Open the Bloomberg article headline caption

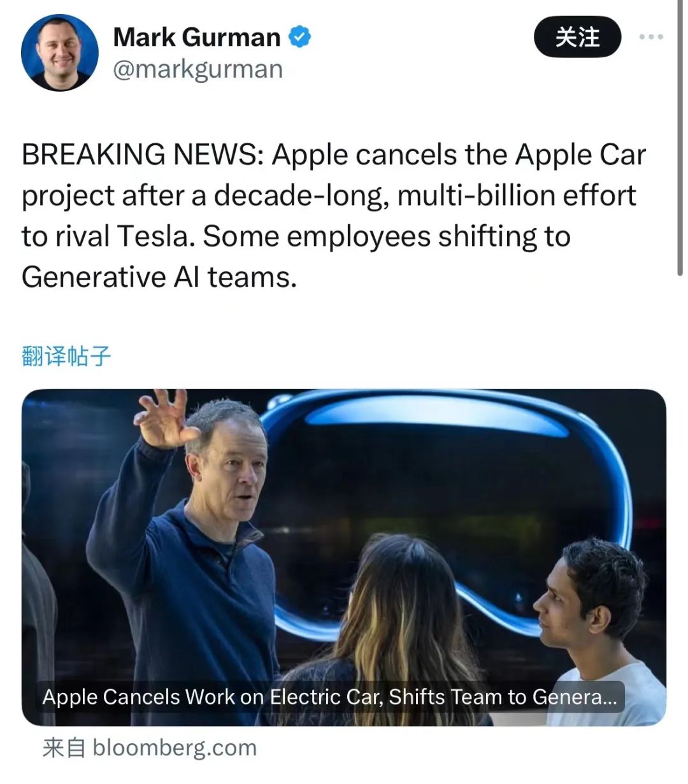[x=329, y=697]
